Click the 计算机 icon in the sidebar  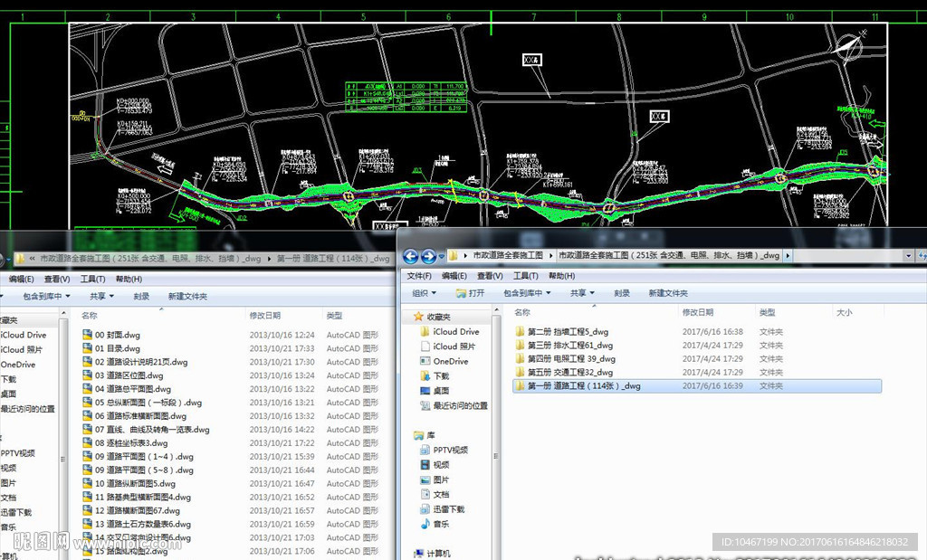coord(440,554)
